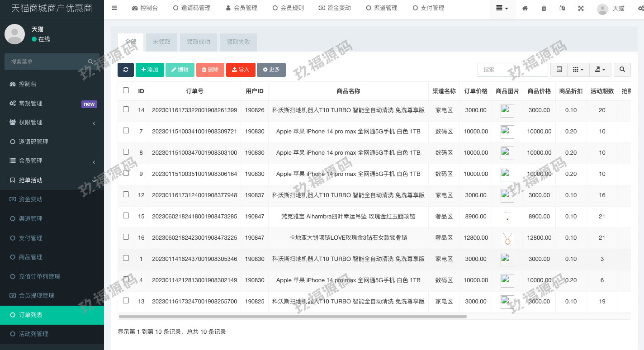The image size is (644, 350).
Task: Click the 搜索 input above table
Action: click(512, 70)
